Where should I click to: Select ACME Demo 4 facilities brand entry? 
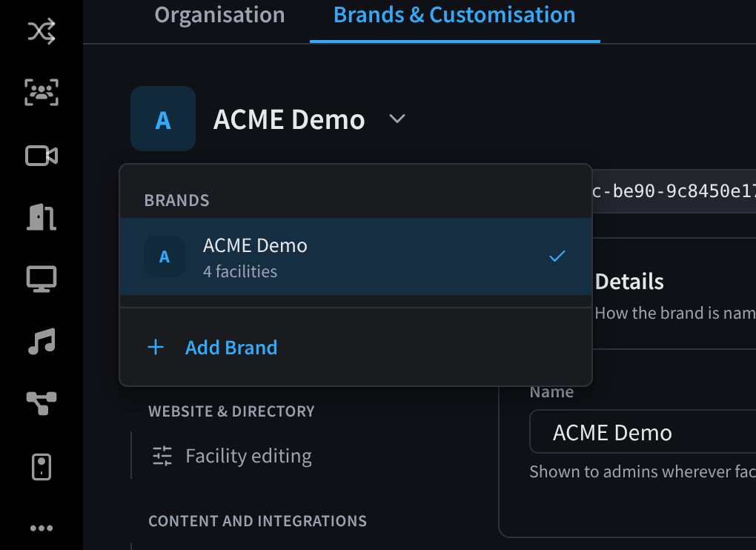pos(356,256)
